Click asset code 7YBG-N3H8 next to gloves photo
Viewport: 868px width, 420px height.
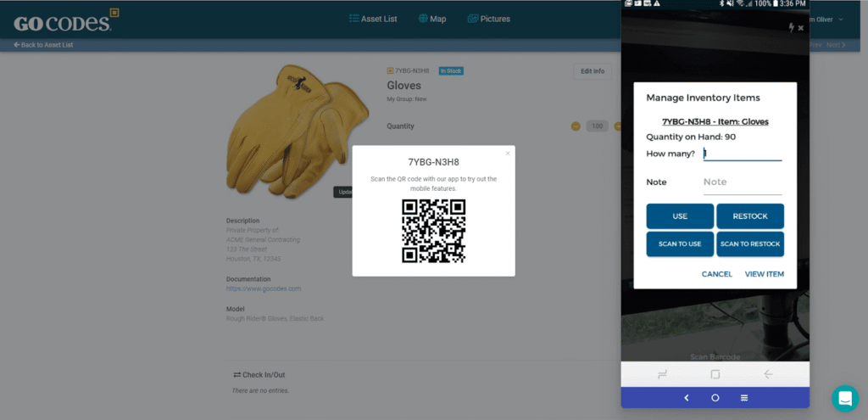click(412, 71)
